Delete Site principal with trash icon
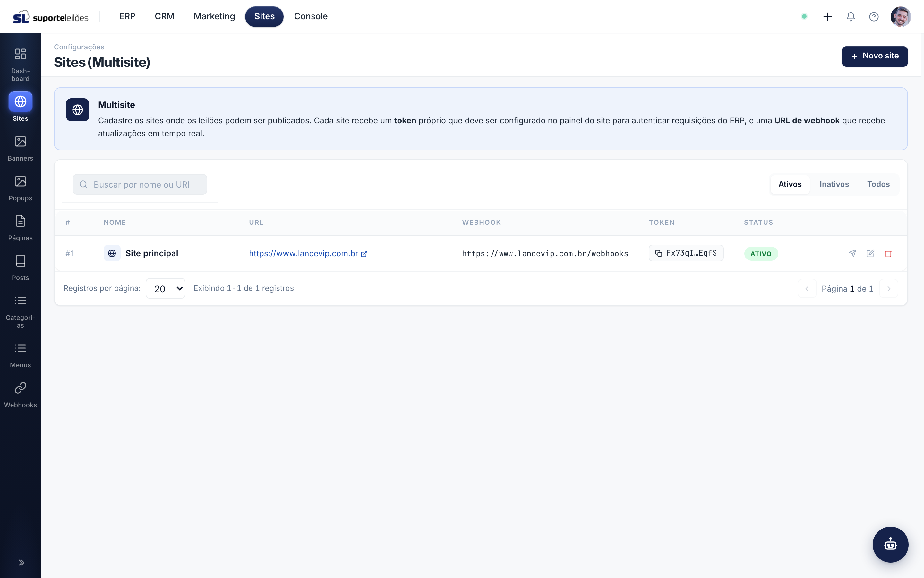Image resolution: width=924 pixels, height=578 pixels. (888, 253)
